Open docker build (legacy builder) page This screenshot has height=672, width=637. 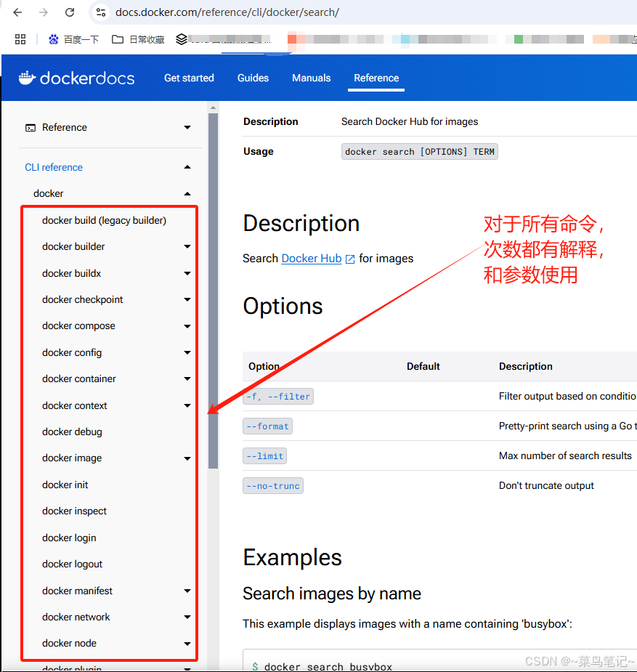tap(104, 220)
